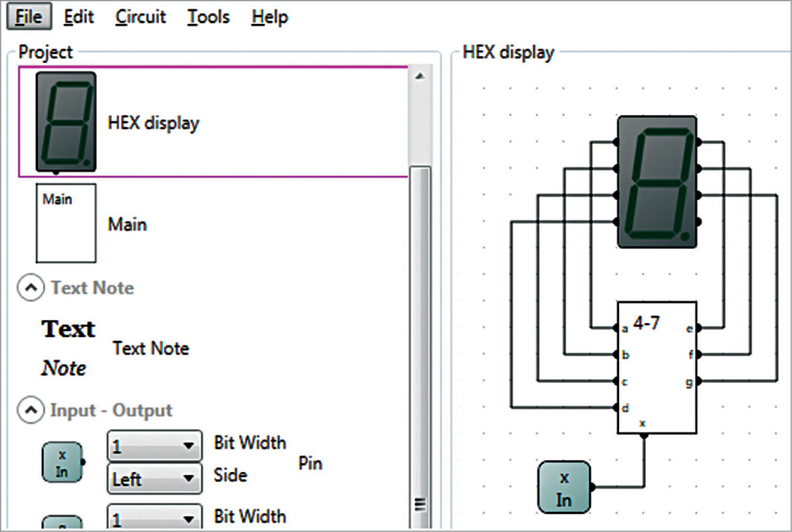Click the italic Note example icon
This screenshot has width=792, height=532.
[x=63, y=368]
